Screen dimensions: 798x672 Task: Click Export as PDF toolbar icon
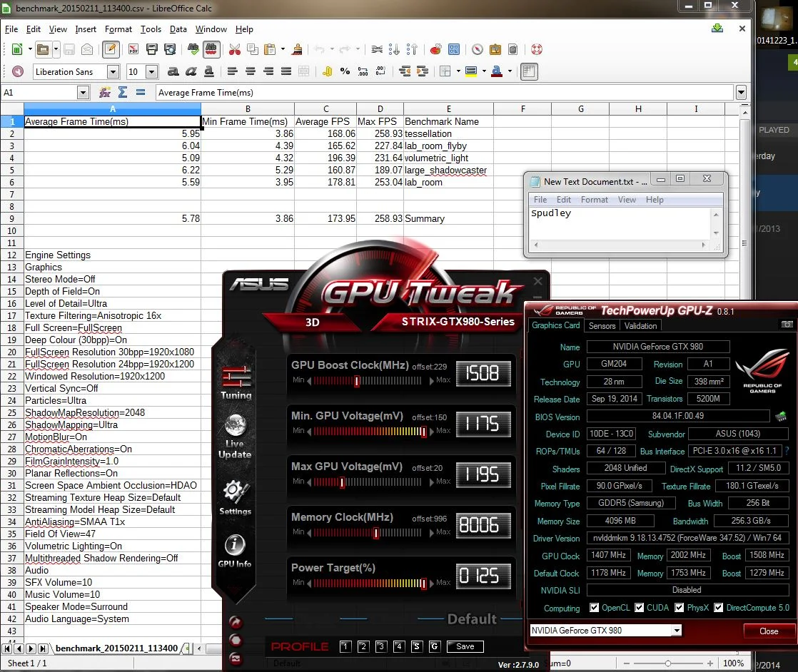133,49
